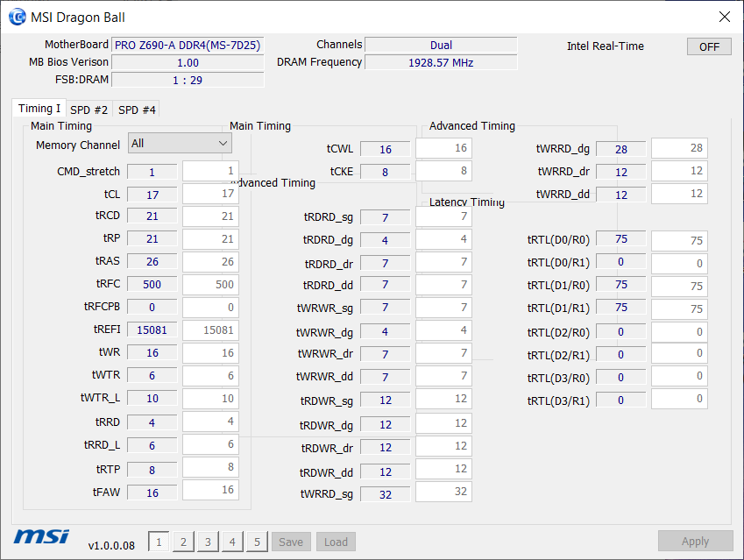This screenshot has height=560, width=744.
Task: Edit the tRDRD_sg input field
Action: coord(443,216)
